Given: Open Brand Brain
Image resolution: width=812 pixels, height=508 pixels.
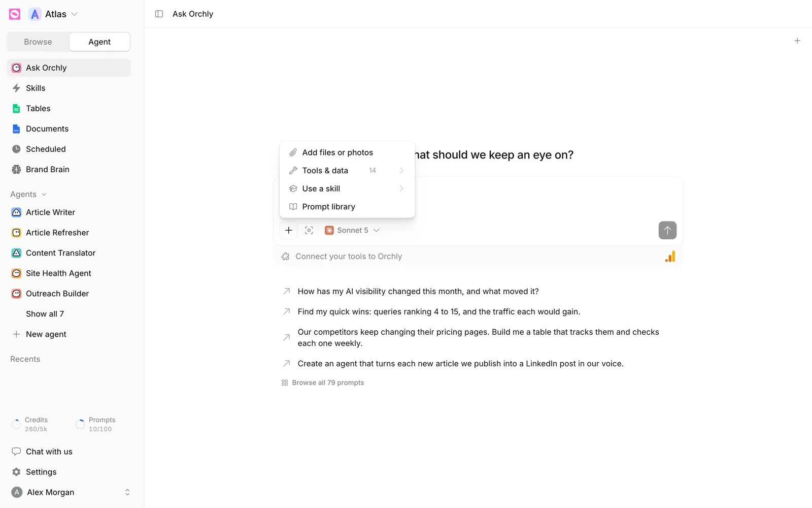Looking at the screenshot, I should pos(69,170).
